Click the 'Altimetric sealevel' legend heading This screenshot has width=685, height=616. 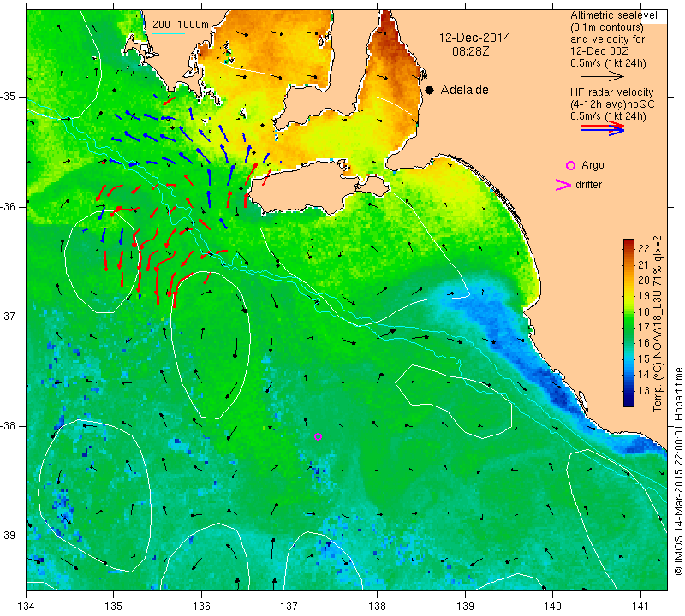613,15
